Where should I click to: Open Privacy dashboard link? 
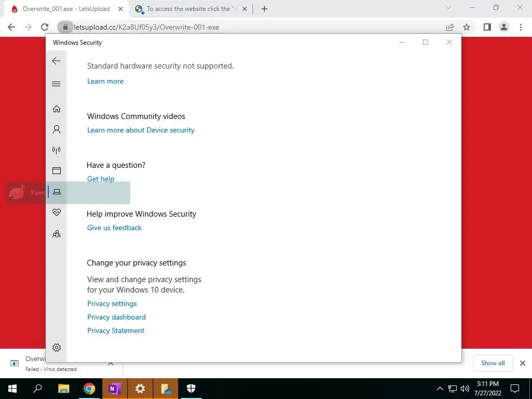116,317
